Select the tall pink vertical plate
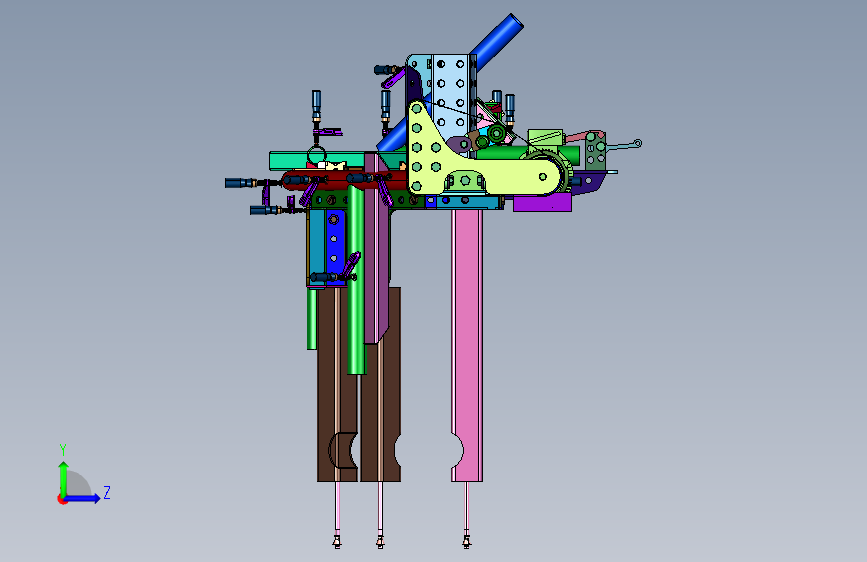Viewport: 867px width, 562px height. (467, 343)
